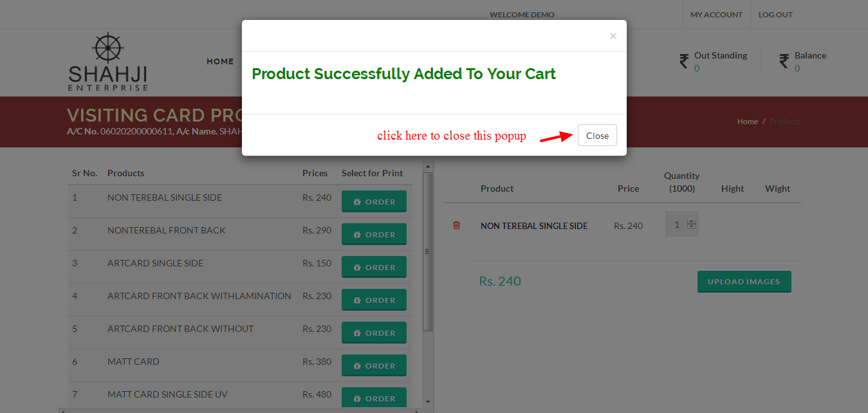Click rupee icon beside Out Standing
Image resolution: width=868 pixels, height=413 pixels.
tap(684, 61)
